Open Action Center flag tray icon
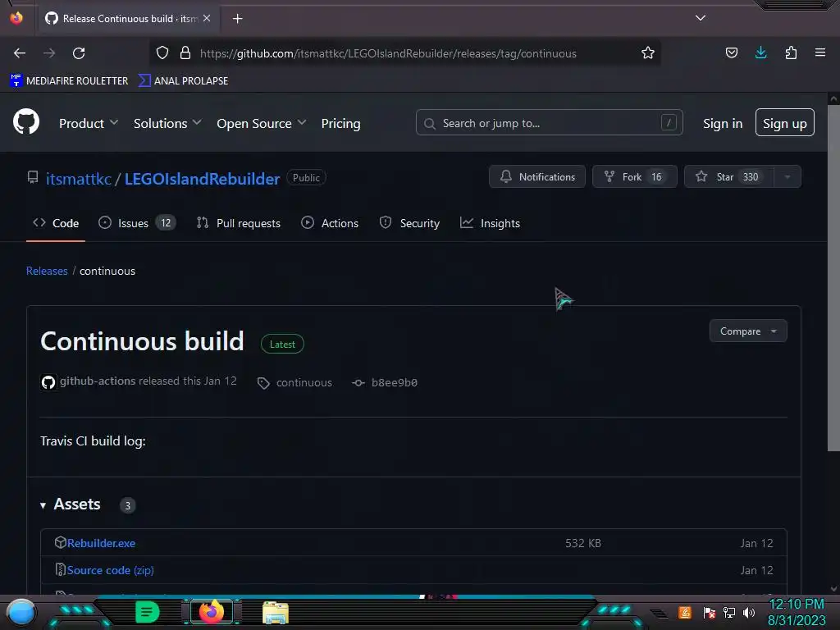 tap(710, 612)
